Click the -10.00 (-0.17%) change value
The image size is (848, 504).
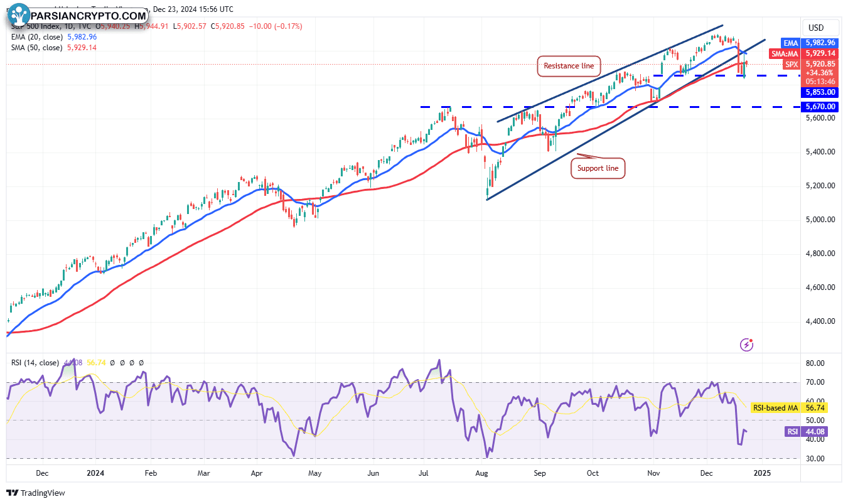(276, 26)
